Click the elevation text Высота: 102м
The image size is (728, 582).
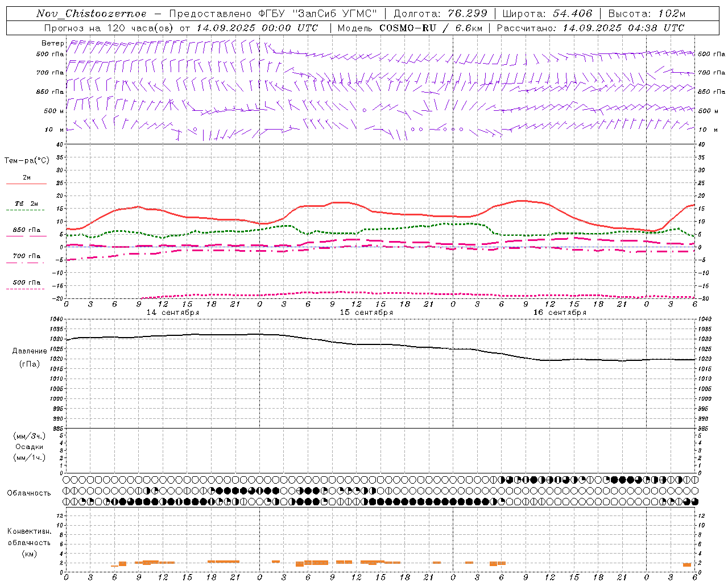point(647,14)
